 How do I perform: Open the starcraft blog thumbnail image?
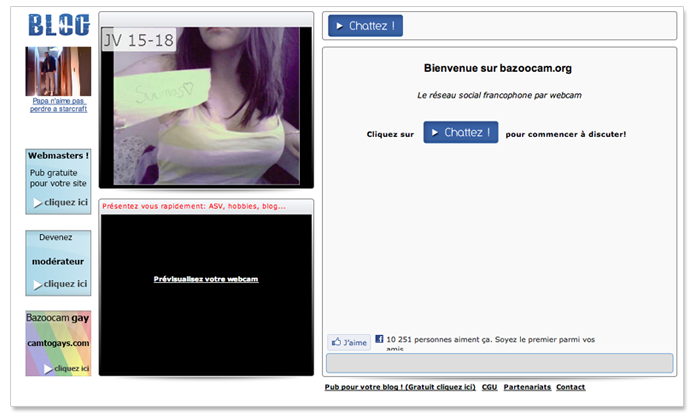[58, 70]
